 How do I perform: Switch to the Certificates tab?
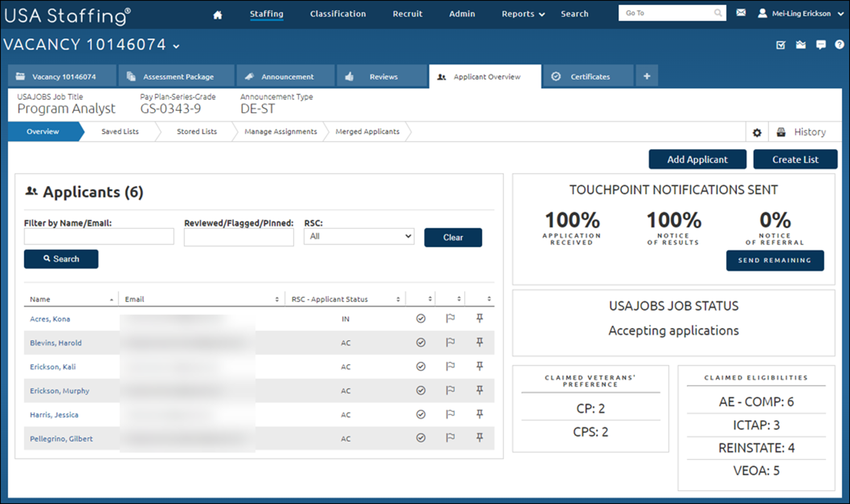click(x=588, y=76)
